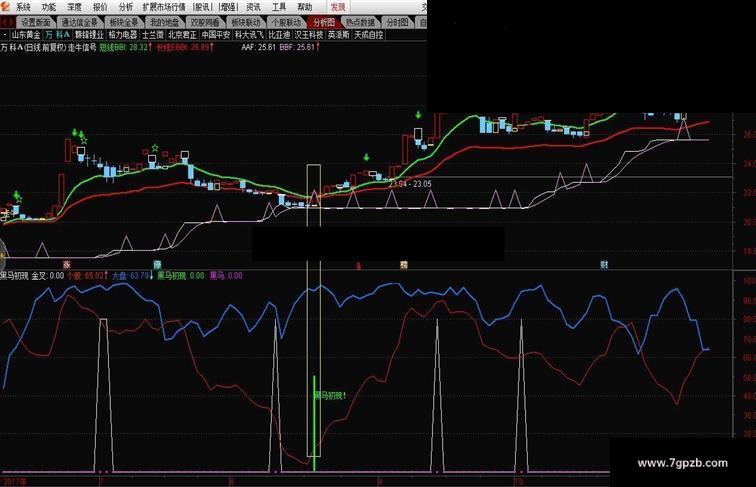Click the red 发现 menu item
Viewport: 756px width, 487px height.
(338, 7)
